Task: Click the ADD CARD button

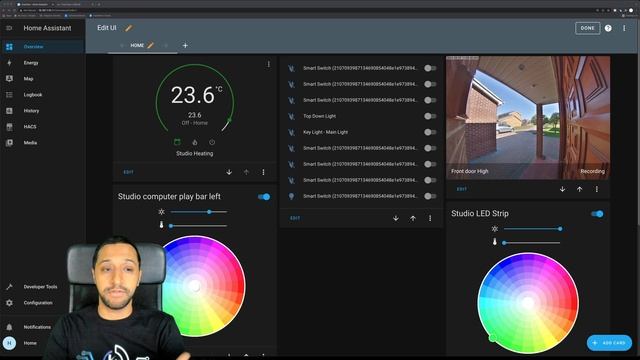Action: pyautogui.click(x=609, y=343)
